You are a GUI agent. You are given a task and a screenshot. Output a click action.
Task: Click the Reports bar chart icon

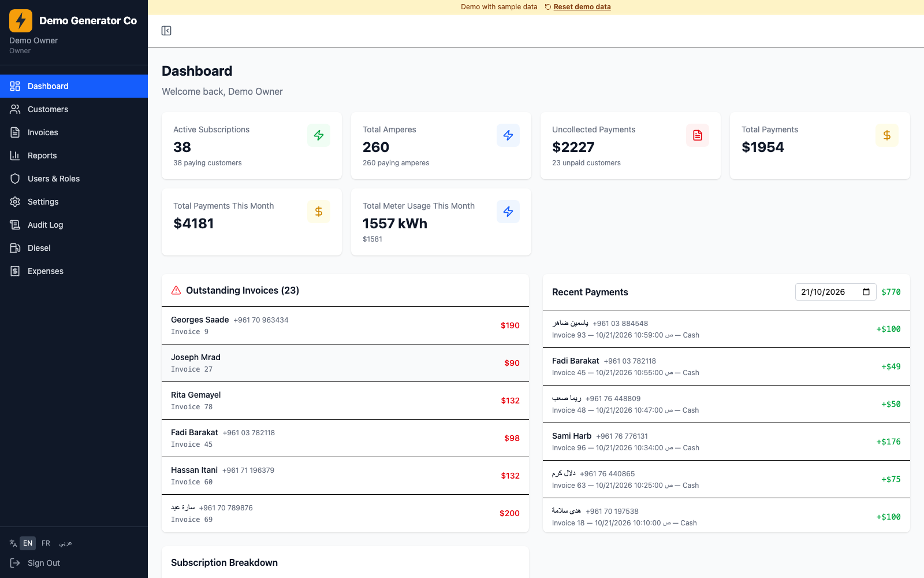[15, 155]
